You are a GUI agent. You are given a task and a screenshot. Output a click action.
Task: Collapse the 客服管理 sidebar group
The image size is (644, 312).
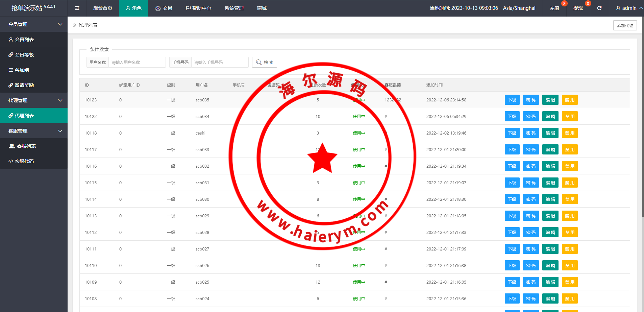point(34,131)
